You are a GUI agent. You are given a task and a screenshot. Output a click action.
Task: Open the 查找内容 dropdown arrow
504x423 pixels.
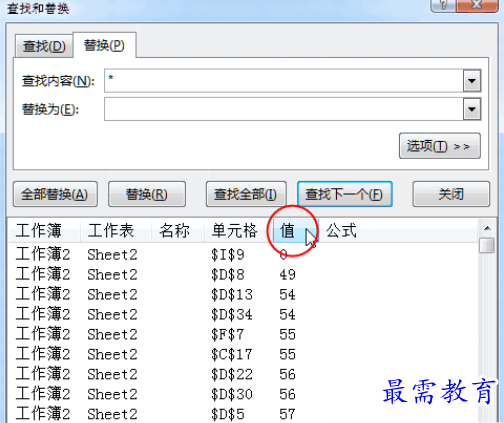pos(472,81)
